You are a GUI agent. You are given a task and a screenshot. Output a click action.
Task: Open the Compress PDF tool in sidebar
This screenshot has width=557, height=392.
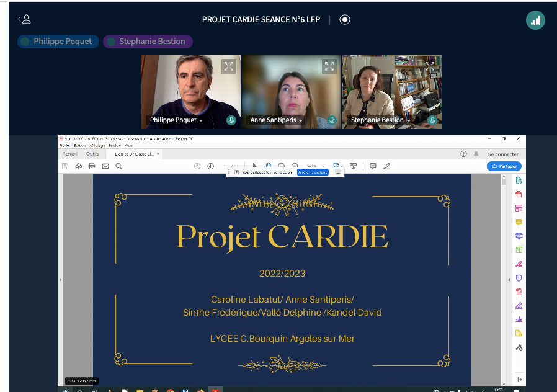(x=519, y=292)
